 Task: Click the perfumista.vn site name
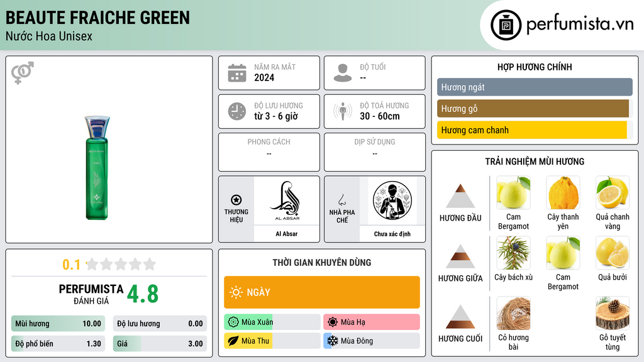pos(580,25)
